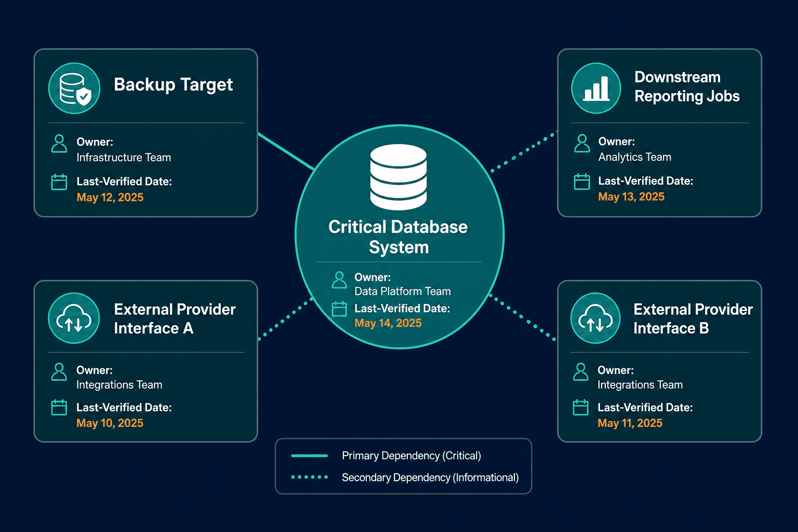Viewport: 798px width, 532px height.
Task: Select the Critical Database System title
Action: 398,237
